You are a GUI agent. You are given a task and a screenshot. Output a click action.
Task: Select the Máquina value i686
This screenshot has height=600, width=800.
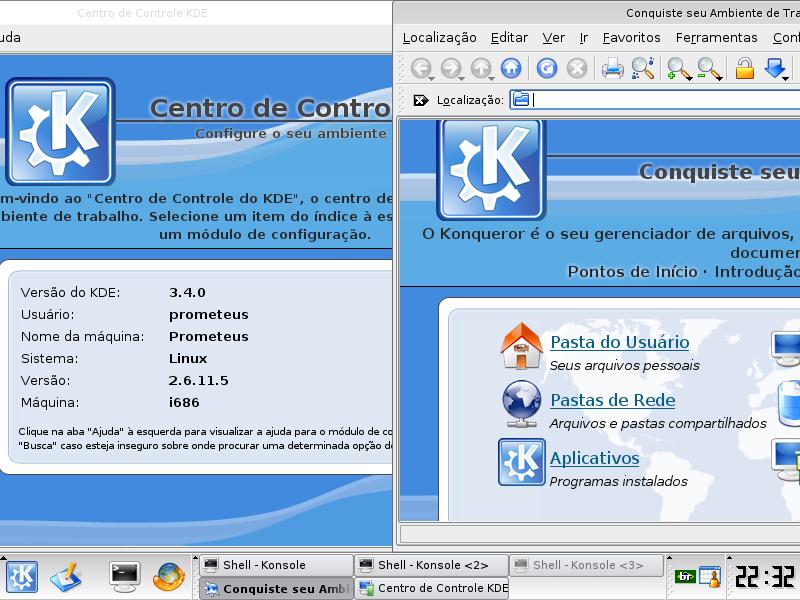click(184, 403)
